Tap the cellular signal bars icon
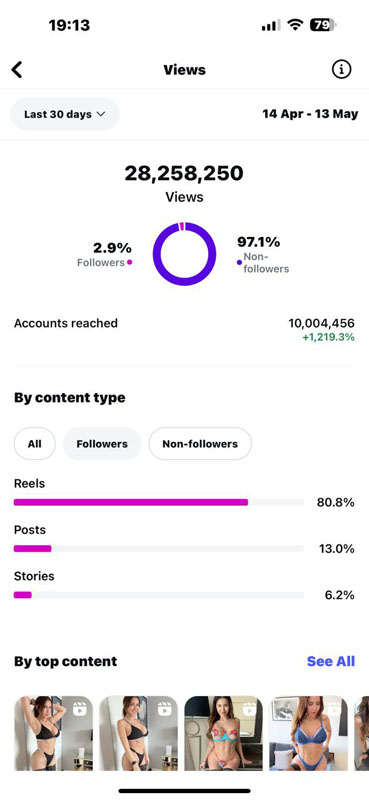The width and height of the screenshot is (369, 800). pos(271,26)
